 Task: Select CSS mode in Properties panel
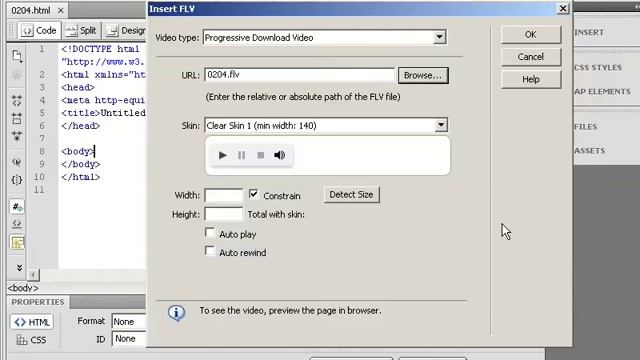pos(32,340)
